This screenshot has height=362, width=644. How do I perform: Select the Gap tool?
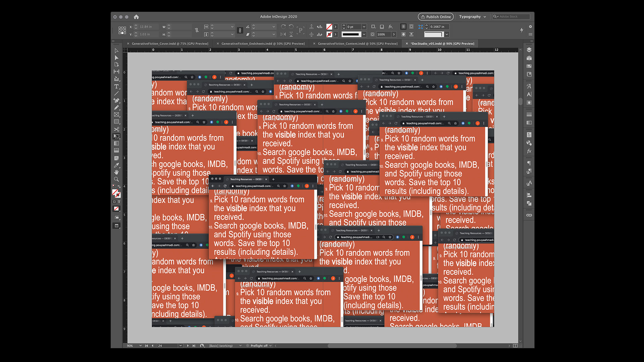tap(116, 72)
